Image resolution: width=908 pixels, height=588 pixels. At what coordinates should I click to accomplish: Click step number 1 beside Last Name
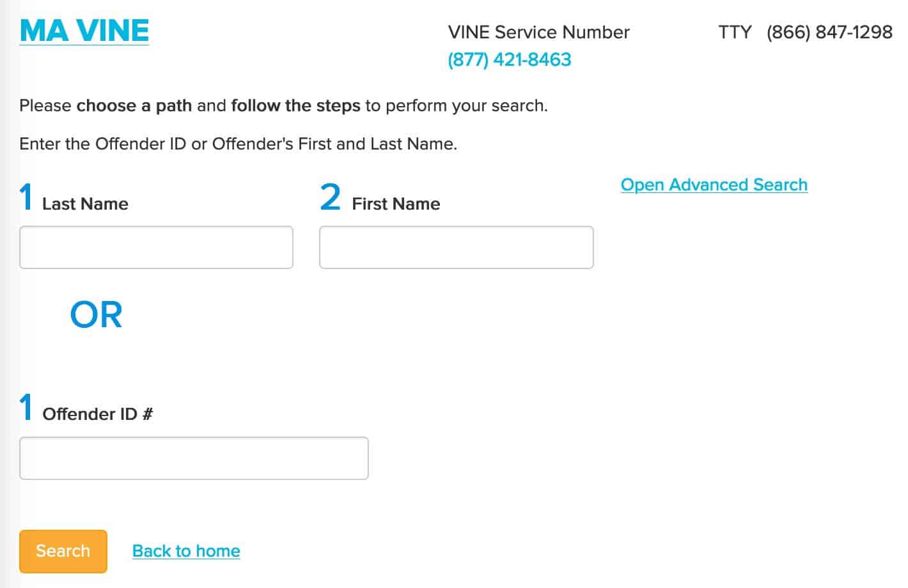(x=26, y=197)
